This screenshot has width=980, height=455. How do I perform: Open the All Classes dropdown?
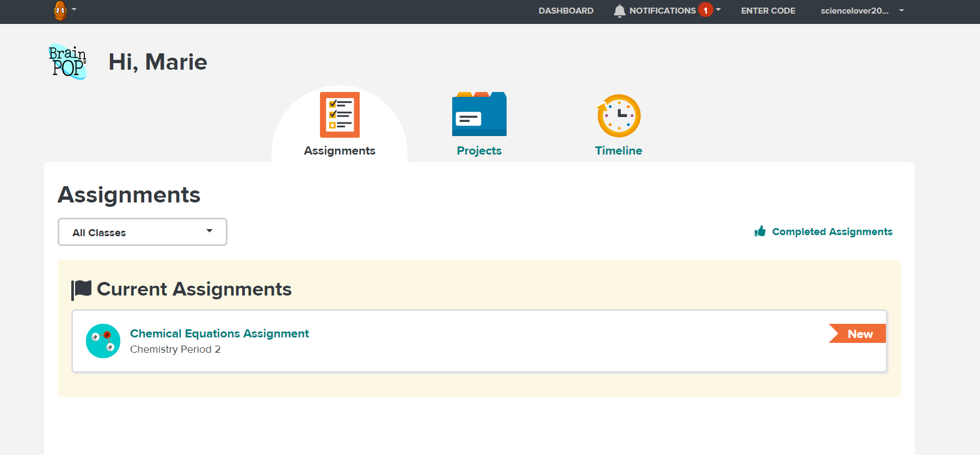(x=143, y=232)
